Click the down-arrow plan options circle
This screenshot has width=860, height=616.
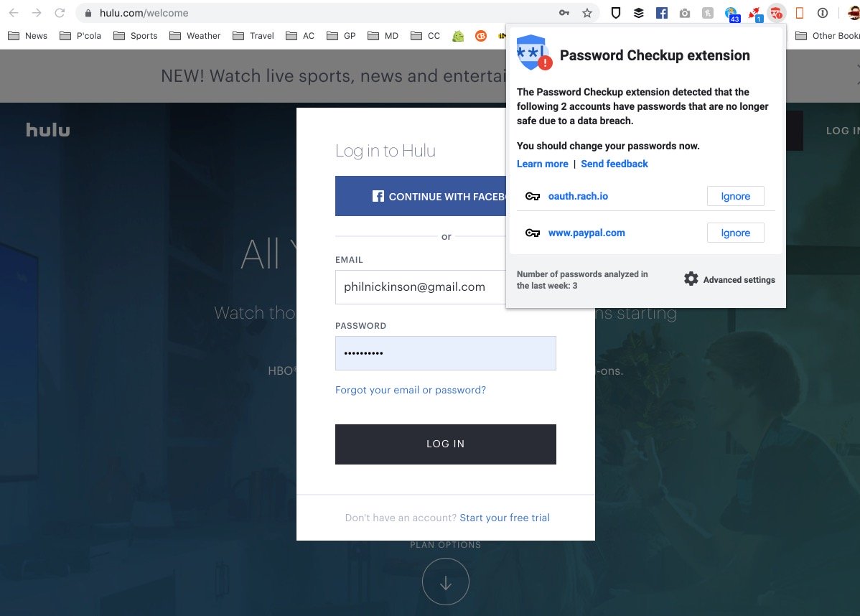445,582
